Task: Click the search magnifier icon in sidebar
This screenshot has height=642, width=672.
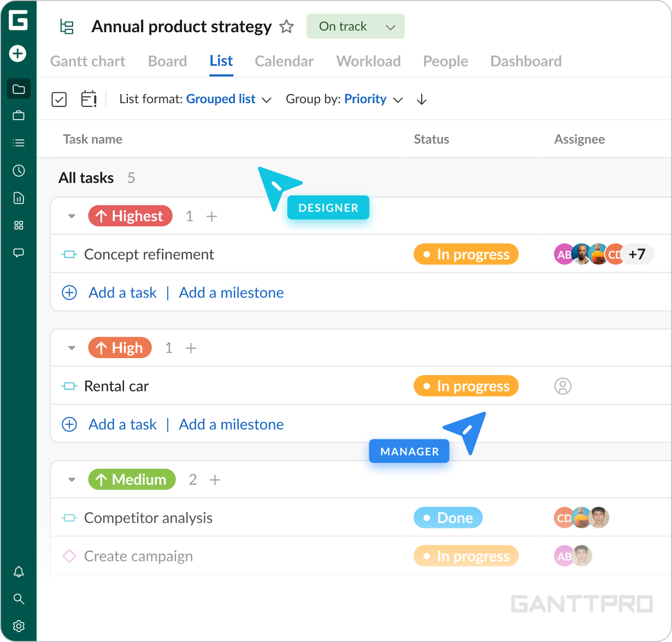Action: click(19, 599)
